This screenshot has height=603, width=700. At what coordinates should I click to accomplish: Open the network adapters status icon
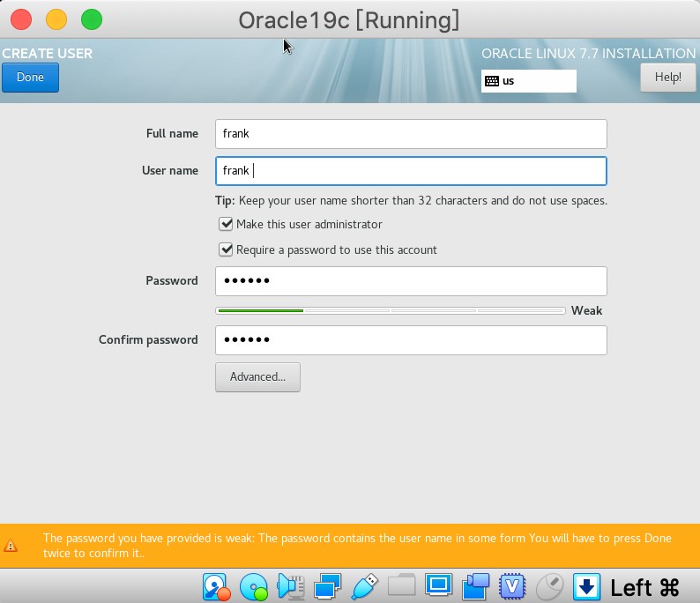[328, 586]
